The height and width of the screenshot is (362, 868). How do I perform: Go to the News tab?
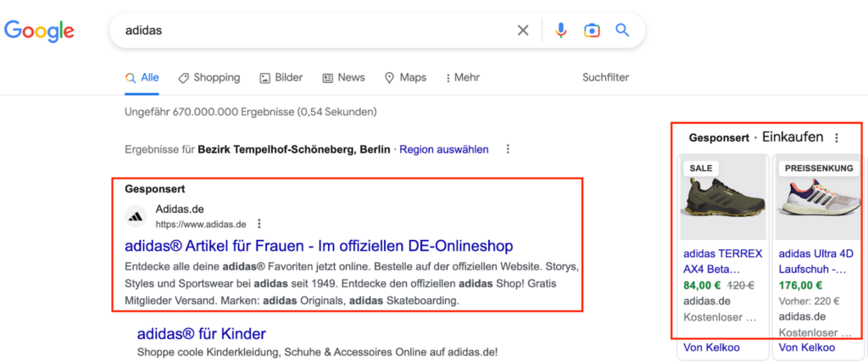pyautogui.click(x=344, y=77)
